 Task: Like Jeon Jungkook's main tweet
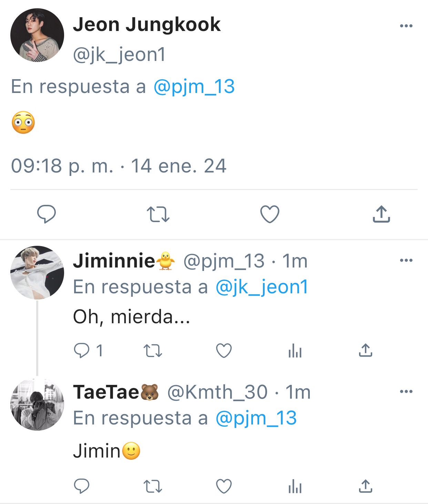[269, 214]
